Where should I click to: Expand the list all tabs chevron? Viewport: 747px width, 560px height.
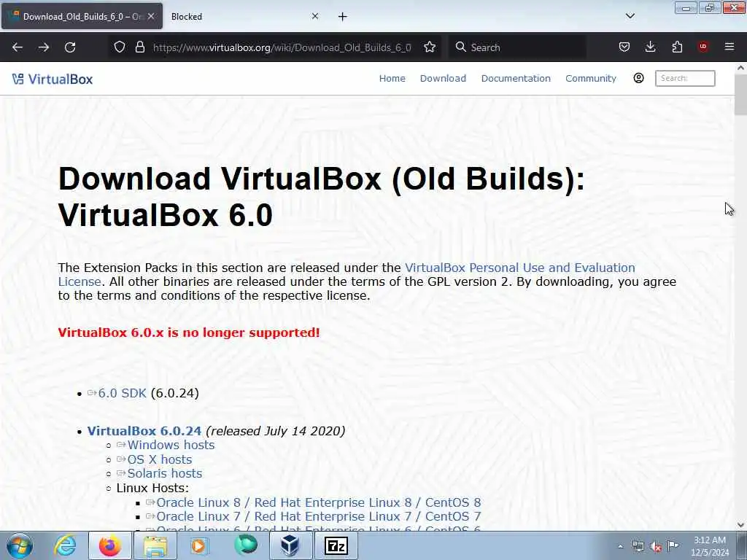click(x=630, y=16)
